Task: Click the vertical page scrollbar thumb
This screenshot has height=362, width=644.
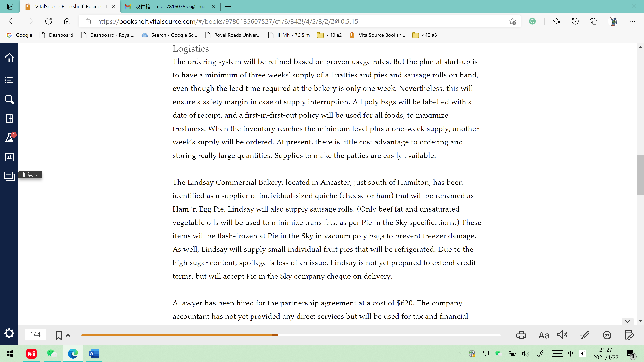Action: point(640,175)
